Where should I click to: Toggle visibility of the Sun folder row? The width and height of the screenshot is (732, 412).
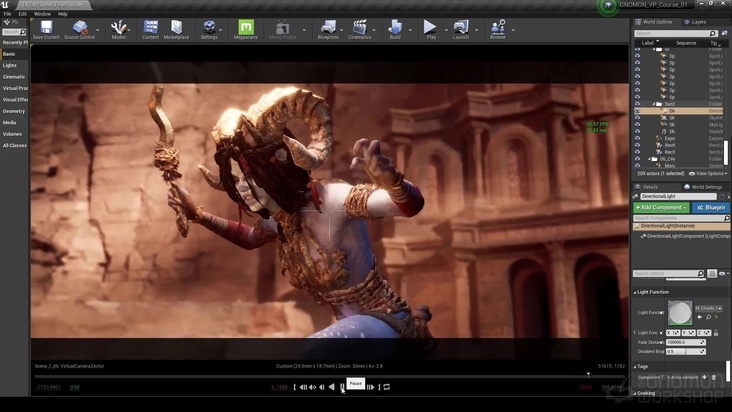coord(637,104)
